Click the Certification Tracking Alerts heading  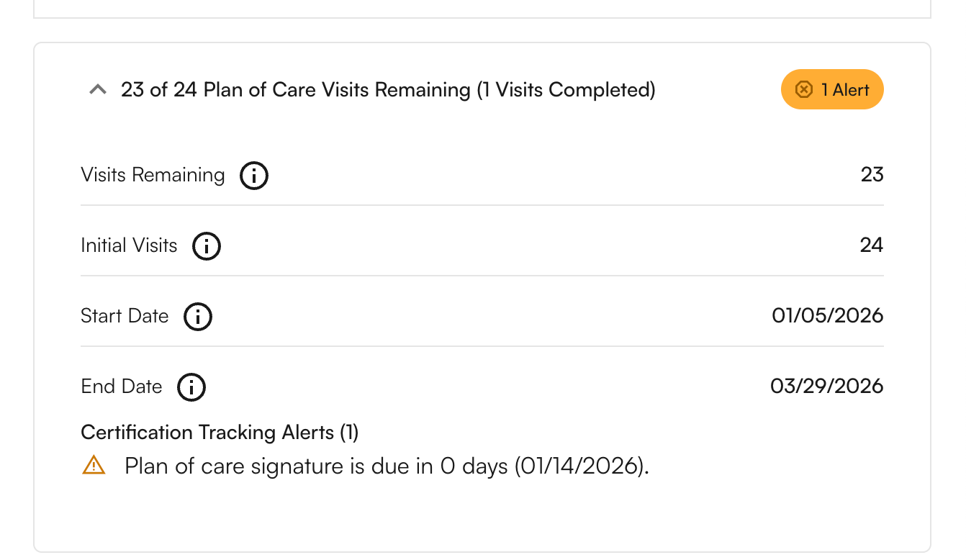pos(220,432)
